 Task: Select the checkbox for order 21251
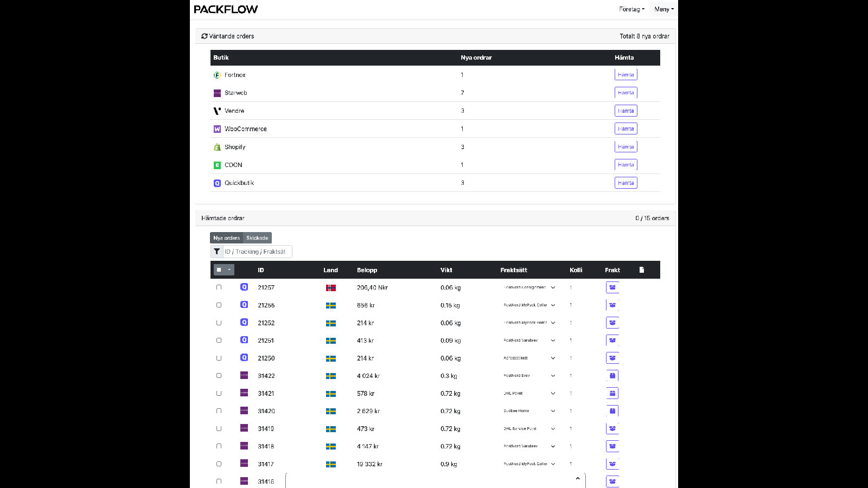tap(219, 341)
